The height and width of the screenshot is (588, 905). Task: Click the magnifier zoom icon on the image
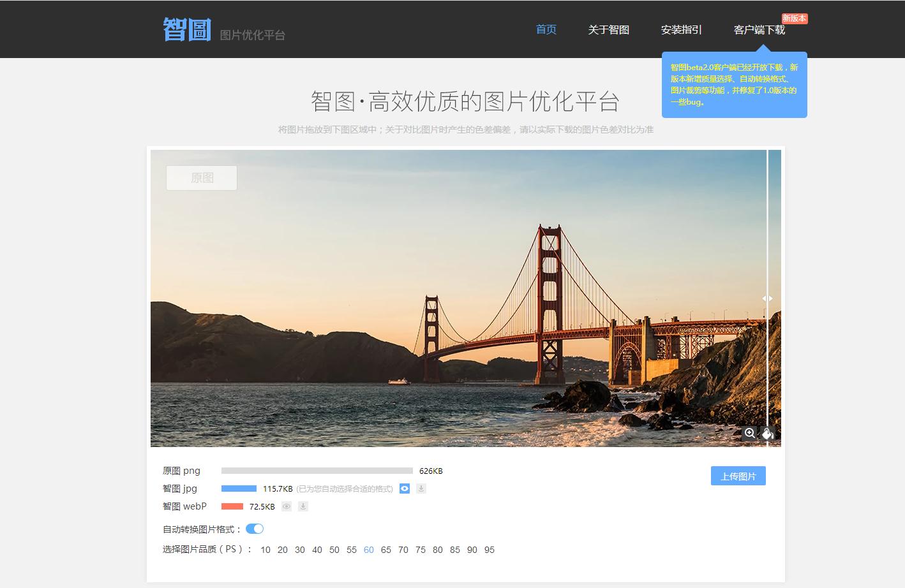coord(750,433)
